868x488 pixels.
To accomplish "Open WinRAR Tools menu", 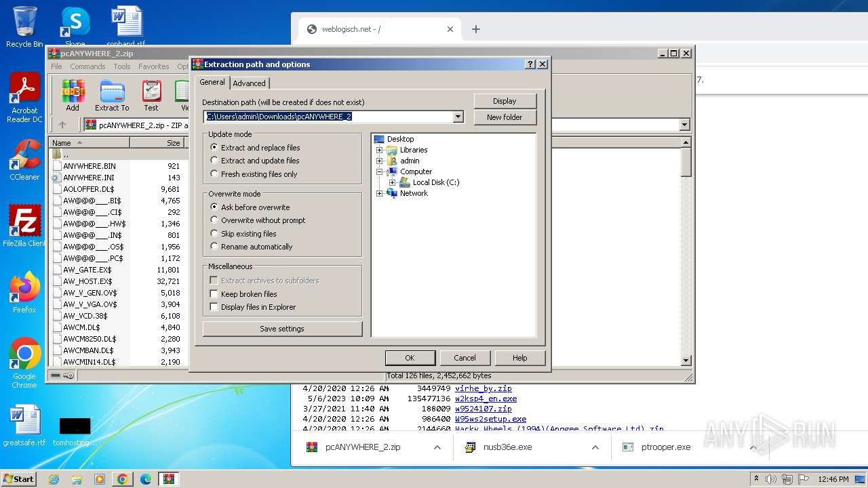I will [x=122, y=66].
